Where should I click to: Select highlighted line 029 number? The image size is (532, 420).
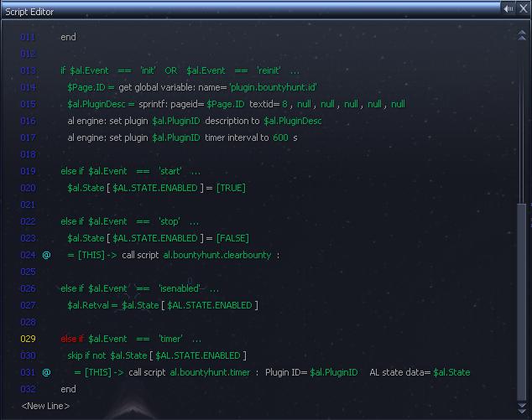(28, 339)
